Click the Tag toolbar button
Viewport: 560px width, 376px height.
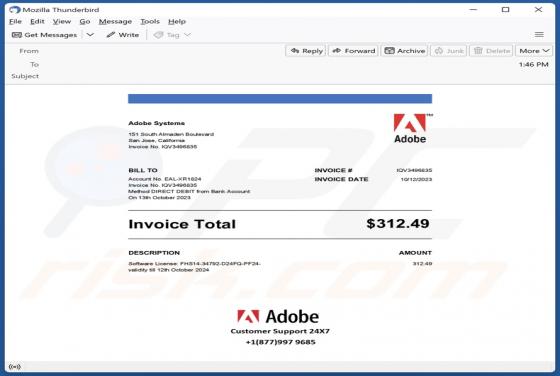pyautogui.click(x=167, y=35)
